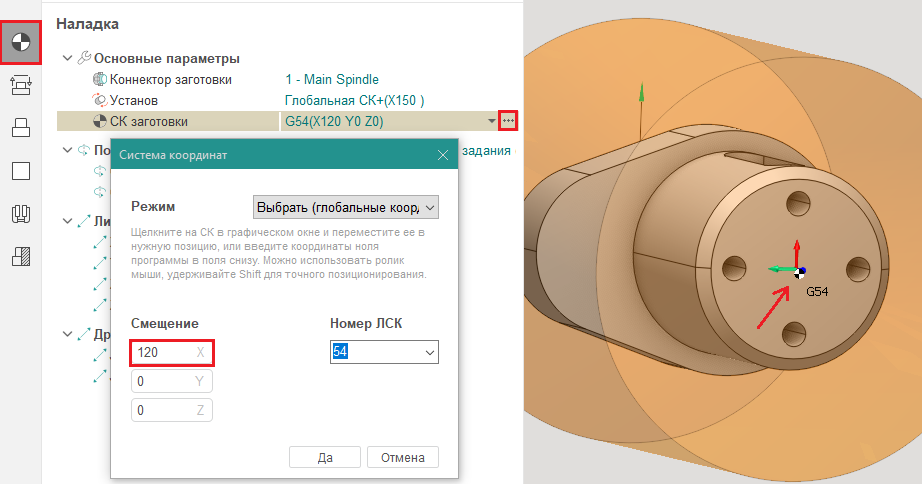The height and width of the screenshot is (484, 922).
Task: Click the second sidebar icon with clamp arrows
Action: 21,85
